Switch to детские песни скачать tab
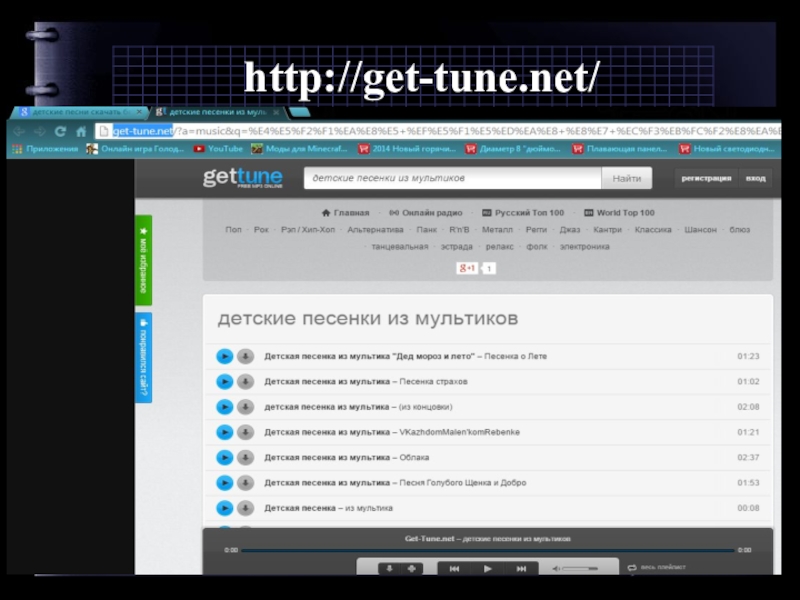 point(77,112)
